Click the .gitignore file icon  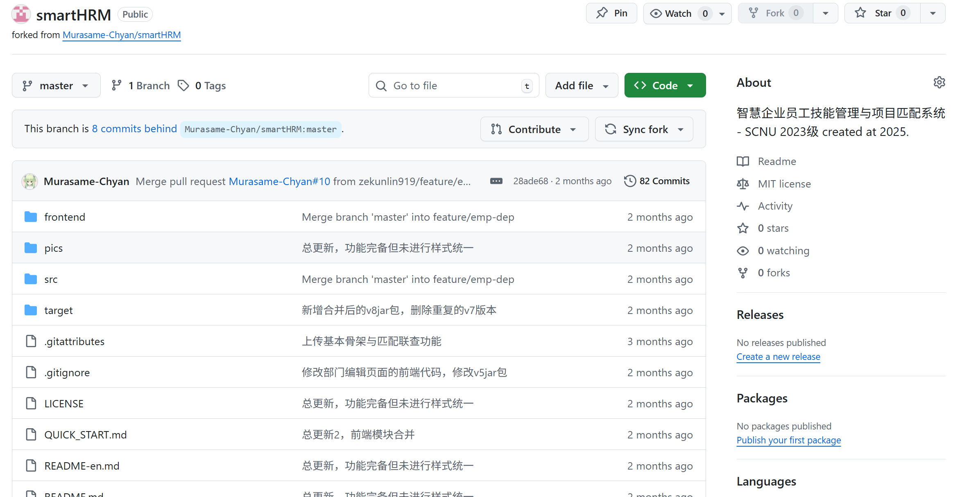pos(31,372)
